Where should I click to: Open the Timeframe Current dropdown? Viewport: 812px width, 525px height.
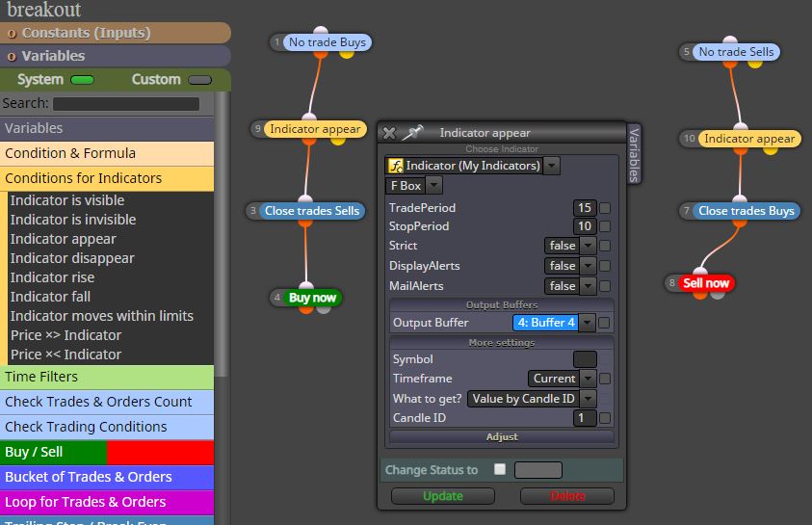(562, 379)
